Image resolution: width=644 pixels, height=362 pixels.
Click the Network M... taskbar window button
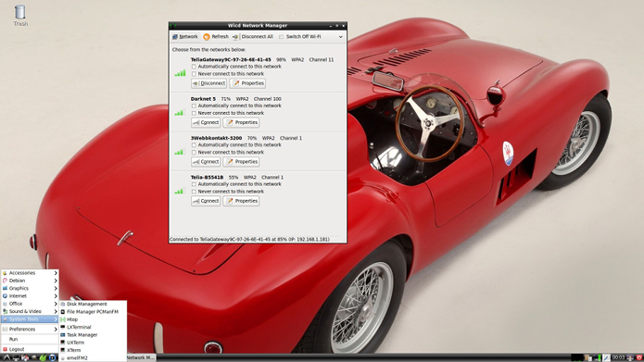point(141,358)
